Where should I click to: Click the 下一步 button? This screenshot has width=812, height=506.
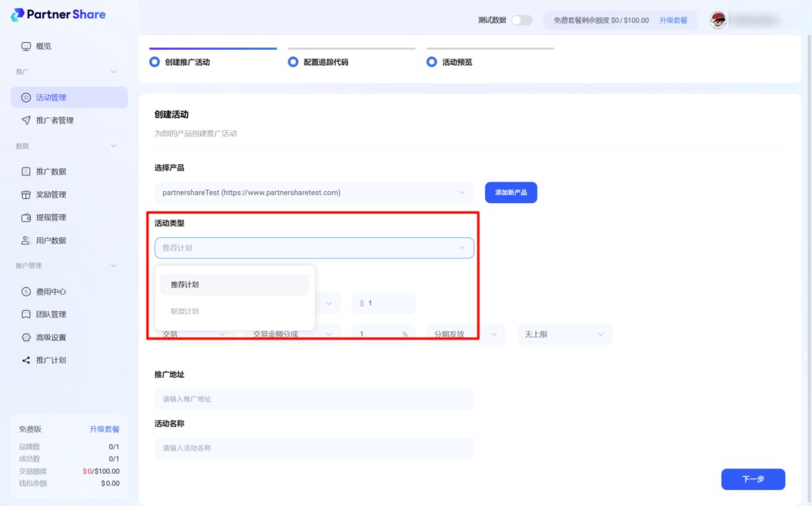(753, 479)
